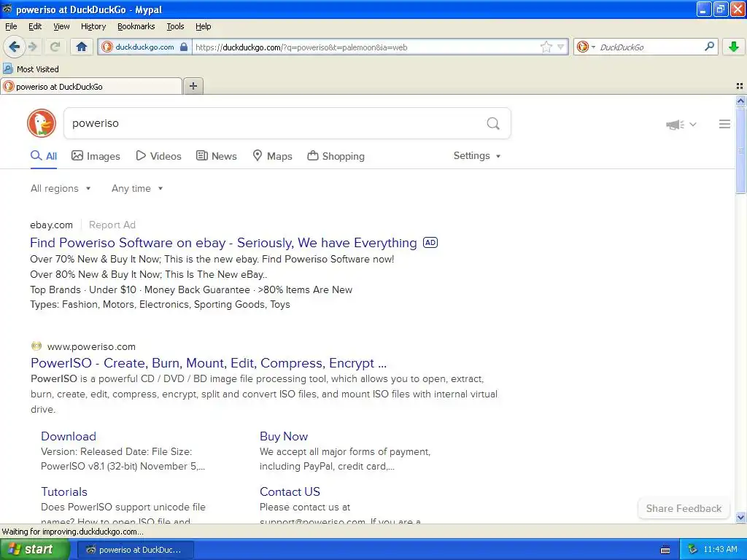Screen dimensions: 747x560
Task: Open the Most Visited bookmarks folder
Action: pos(31,69)
